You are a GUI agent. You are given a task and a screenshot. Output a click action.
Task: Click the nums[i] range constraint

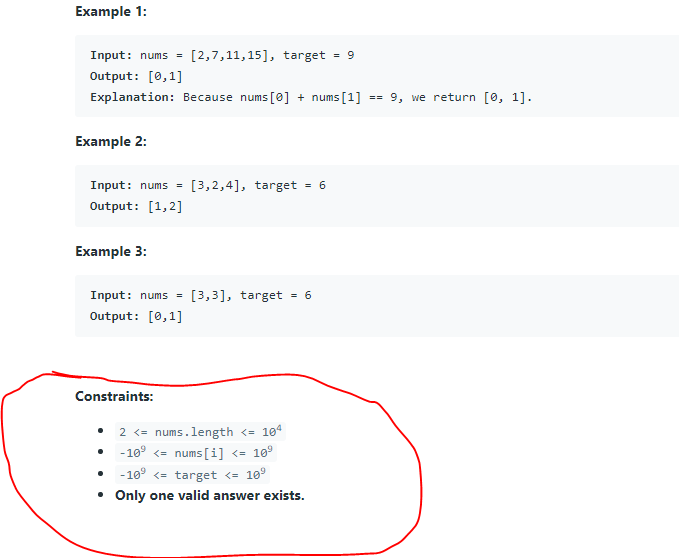coord(193,453)
